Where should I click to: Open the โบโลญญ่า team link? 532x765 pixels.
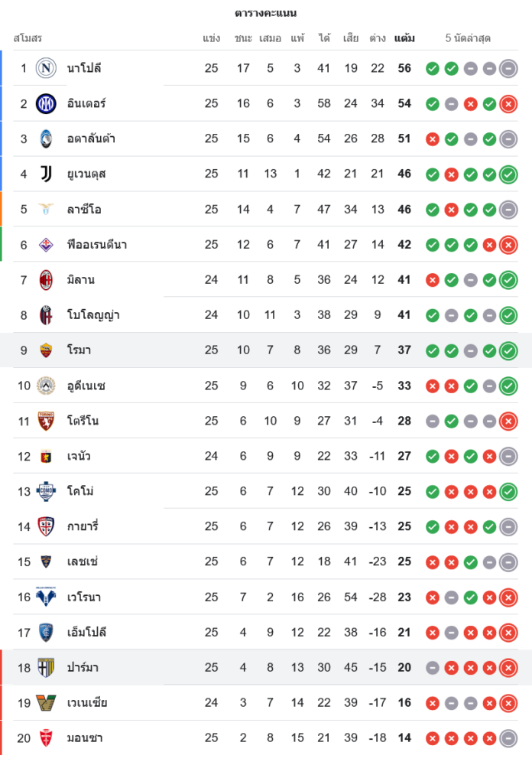[x=93, y=315]
